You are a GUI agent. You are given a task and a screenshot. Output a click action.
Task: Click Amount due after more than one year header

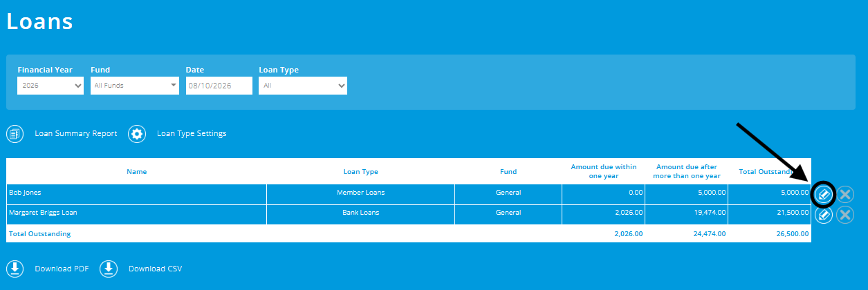click(687, 171)
